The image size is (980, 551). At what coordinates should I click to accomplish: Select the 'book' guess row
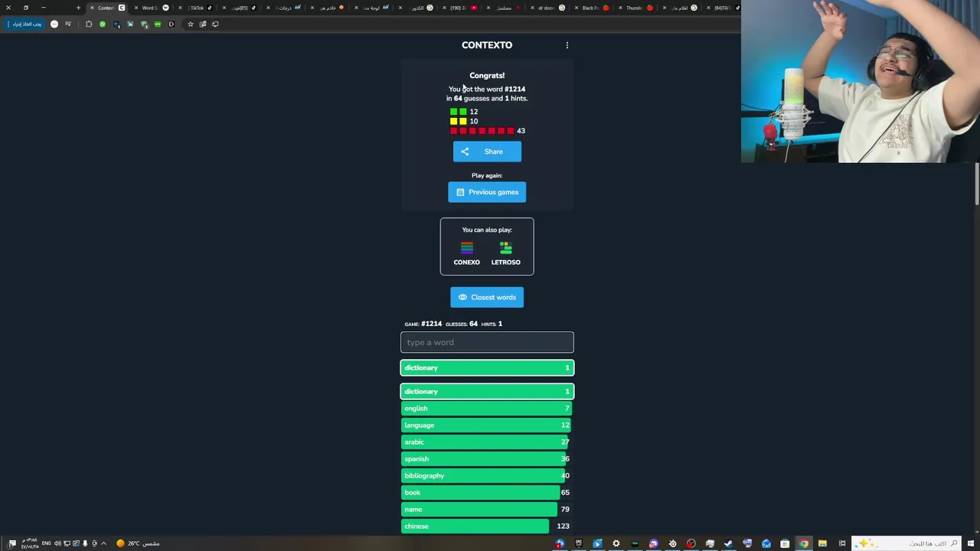tap(487, 492)
